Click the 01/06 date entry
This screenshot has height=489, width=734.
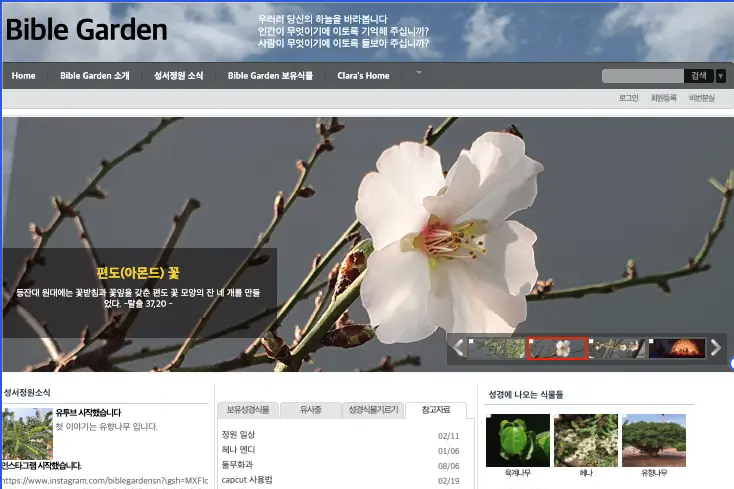click(x=448, y=451)
